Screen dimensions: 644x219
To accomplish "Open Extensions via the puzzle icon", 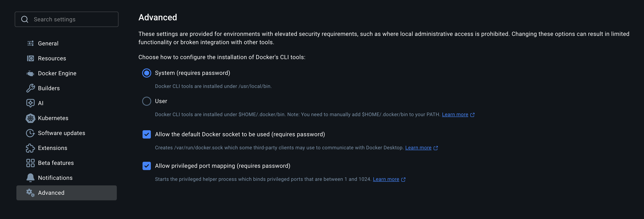I will tap(30, 148).
